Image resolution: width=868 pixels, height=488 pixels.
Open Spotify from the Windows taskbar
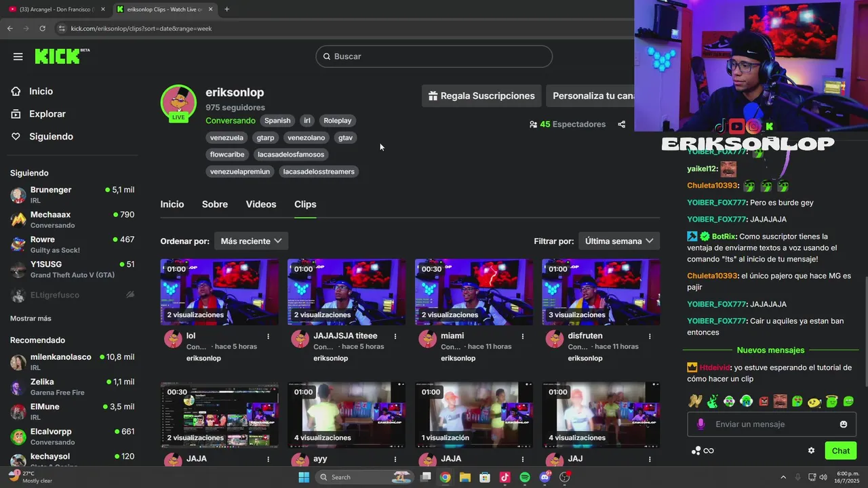tap(525, 477)
